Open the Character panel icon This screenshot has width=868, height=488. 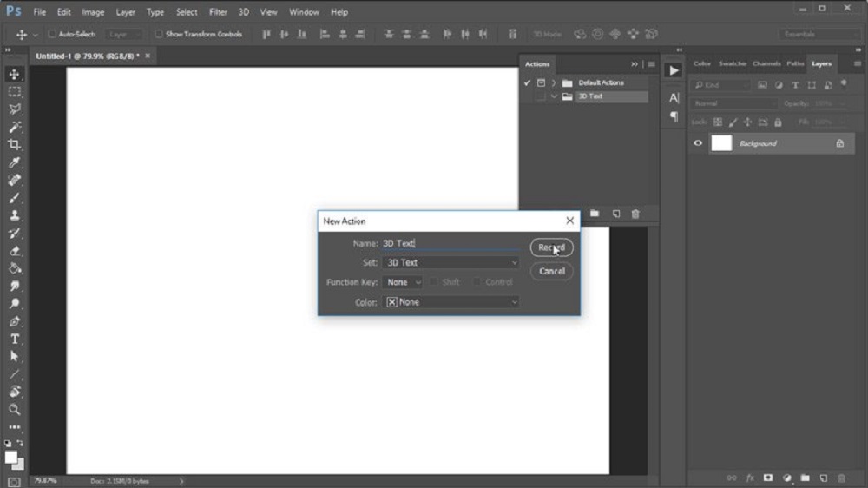[674, 98]
